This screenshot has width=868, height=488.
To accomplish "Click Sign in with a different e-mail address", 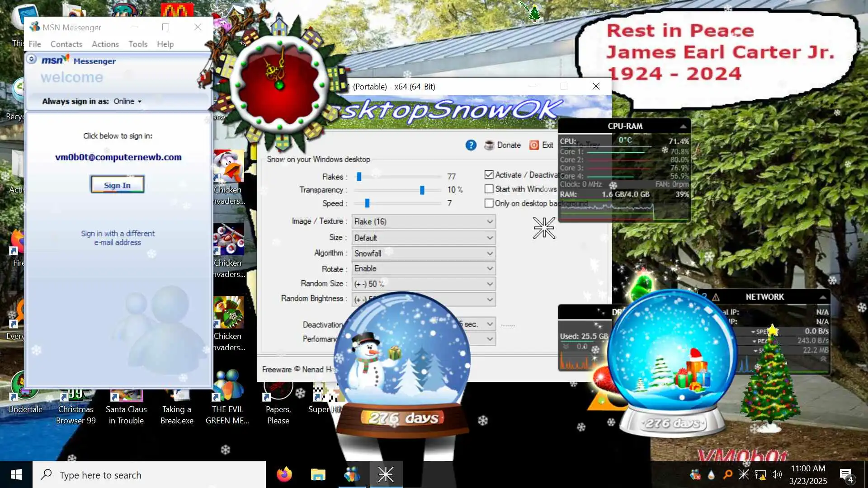I will click(118, 238).
